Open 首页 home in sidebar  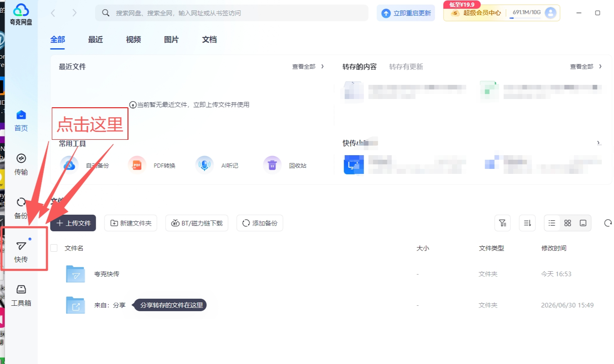click(x=21, y=121)
